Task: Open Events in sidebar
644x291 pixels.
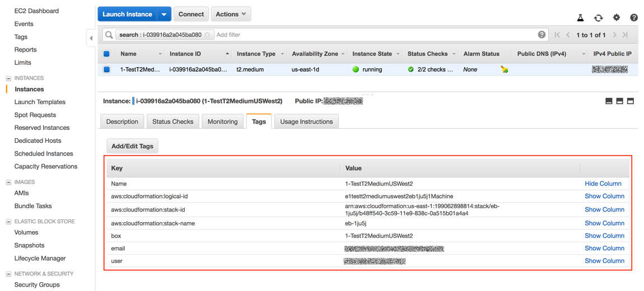Action: coord(24,24)
